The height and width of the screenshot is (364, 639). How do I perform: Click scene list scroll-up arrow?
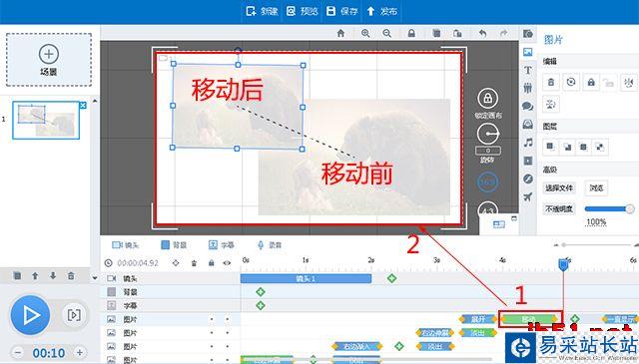95,101
